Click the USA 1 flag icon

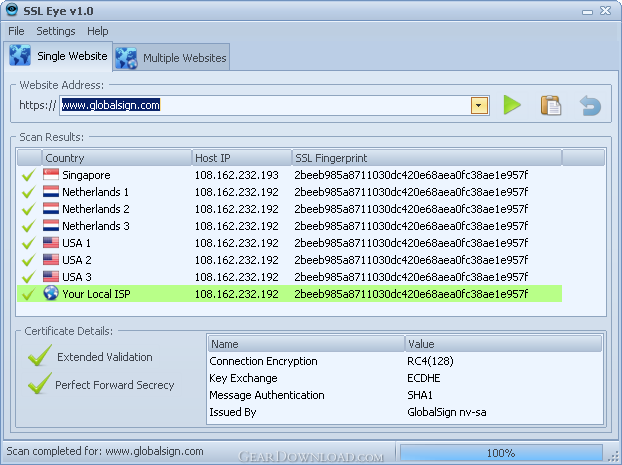click(x=51, y=243)
